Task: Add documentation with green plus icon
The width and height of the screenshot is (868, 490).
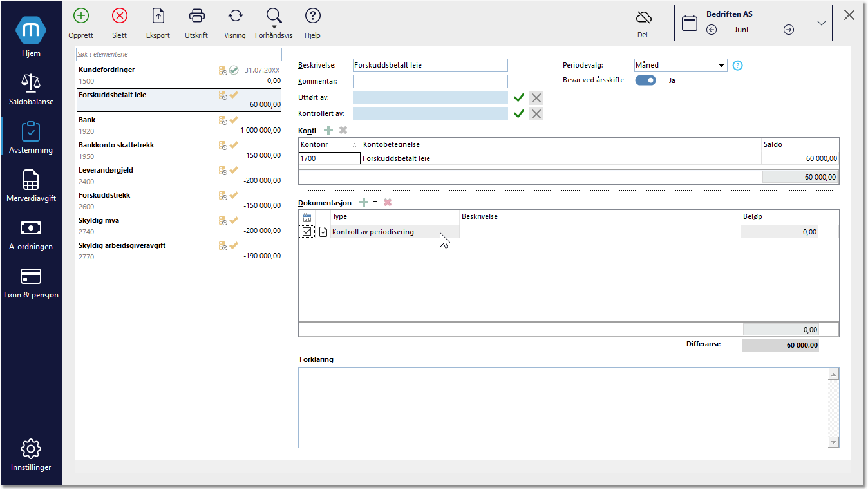Action: 364,202
